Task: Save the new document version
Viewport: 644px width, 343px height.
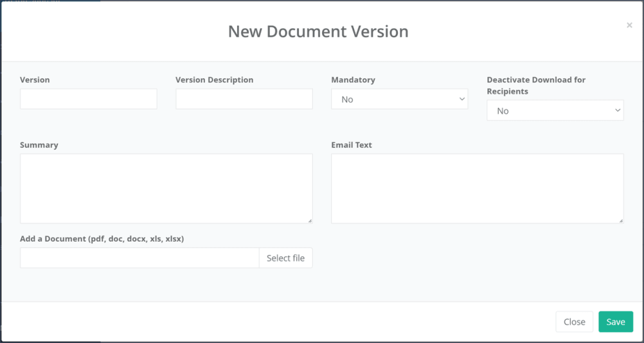Action: [615, 322]
